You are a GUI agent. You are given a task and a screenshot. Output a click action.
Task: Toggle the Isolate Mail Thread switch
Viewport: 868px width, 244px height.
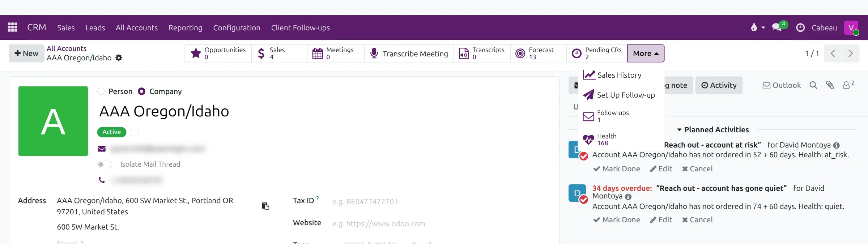click(105, 164)
